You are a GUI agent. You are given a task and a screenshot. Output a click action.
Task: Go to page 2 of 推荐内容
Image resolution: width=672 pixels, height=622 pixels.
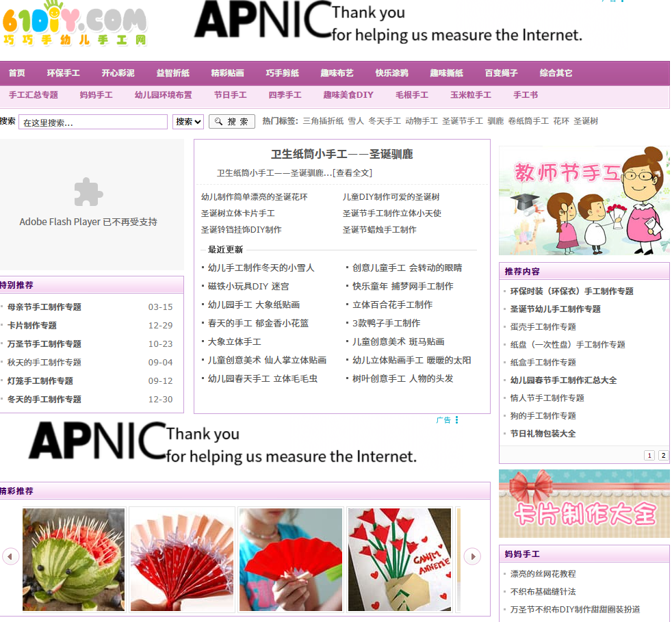tap(663, 455)
